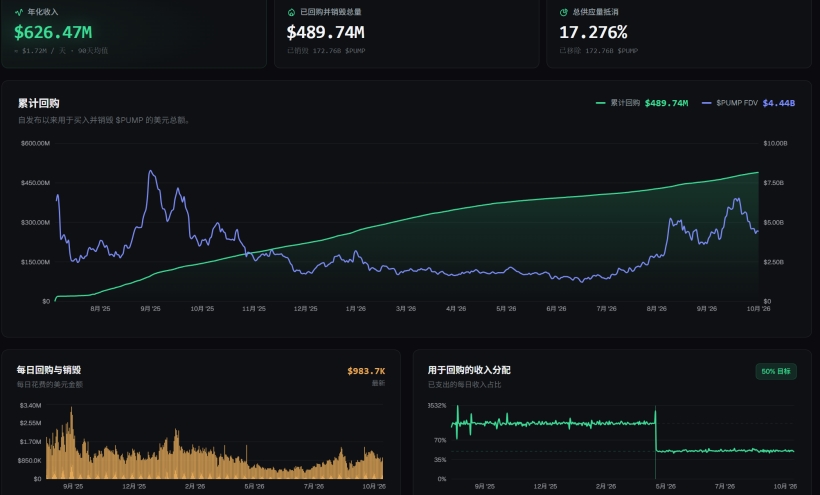Click the 用于回购的收入分配 card heading
The height and width of the screenshot is (495, 820).
(x=469, y=370)
